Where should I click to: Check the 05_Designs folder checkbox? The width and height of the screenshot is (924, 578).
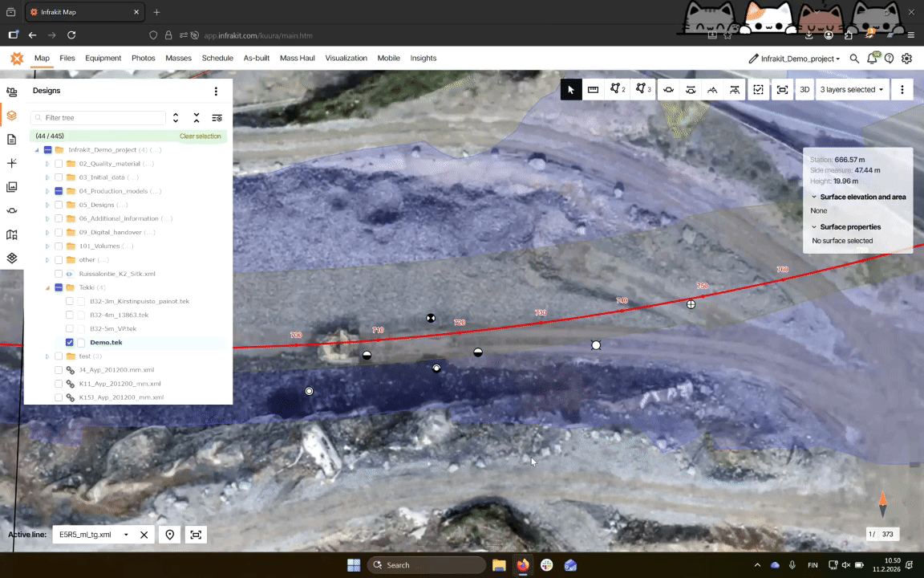59,205
